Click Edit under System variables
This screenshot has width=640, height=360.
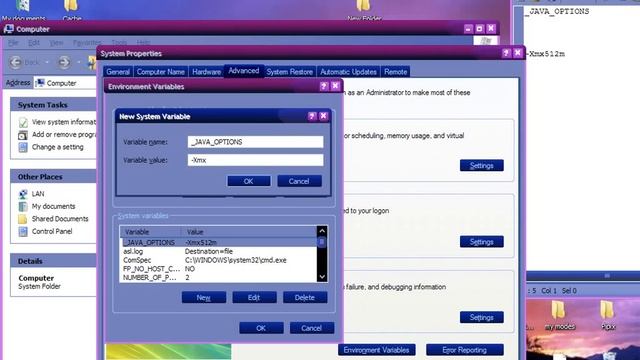click(254, 298)
